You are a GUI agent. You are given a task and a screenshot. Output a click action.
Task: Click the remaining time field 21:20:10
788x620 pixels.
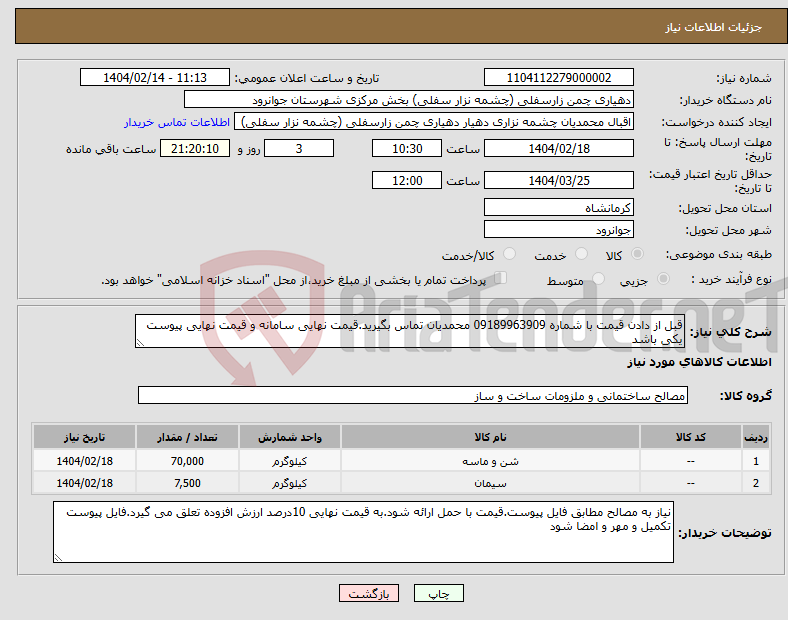click(195, 148)
